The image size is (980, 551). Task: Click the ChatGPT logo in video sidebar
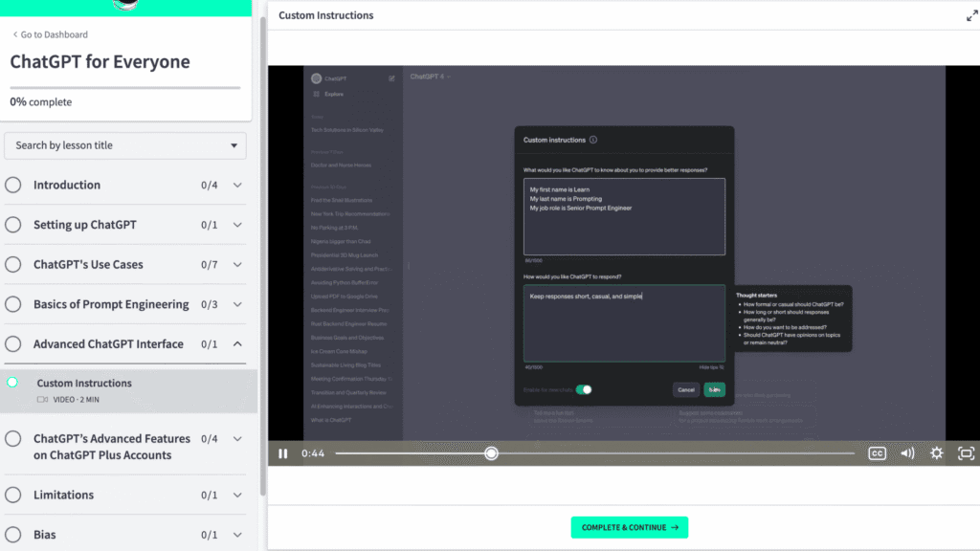tap(316, 78)
